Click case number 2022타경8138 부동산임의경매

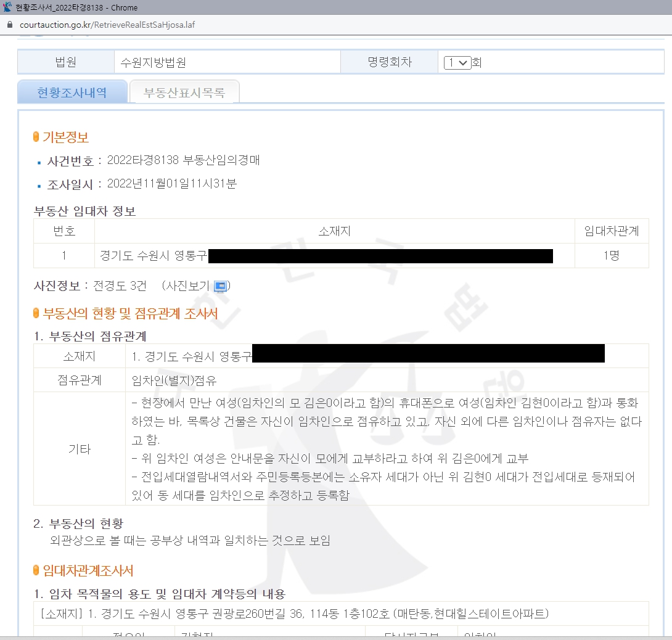click(x=184, y=160)
